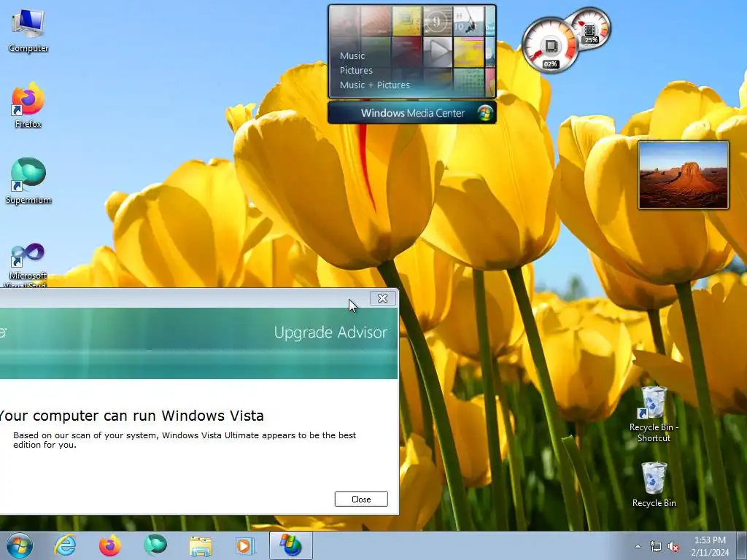Screen dimensions: 747x560
Task: Select Music + Pictures in Media Center gadget
Action: [374, 85]
